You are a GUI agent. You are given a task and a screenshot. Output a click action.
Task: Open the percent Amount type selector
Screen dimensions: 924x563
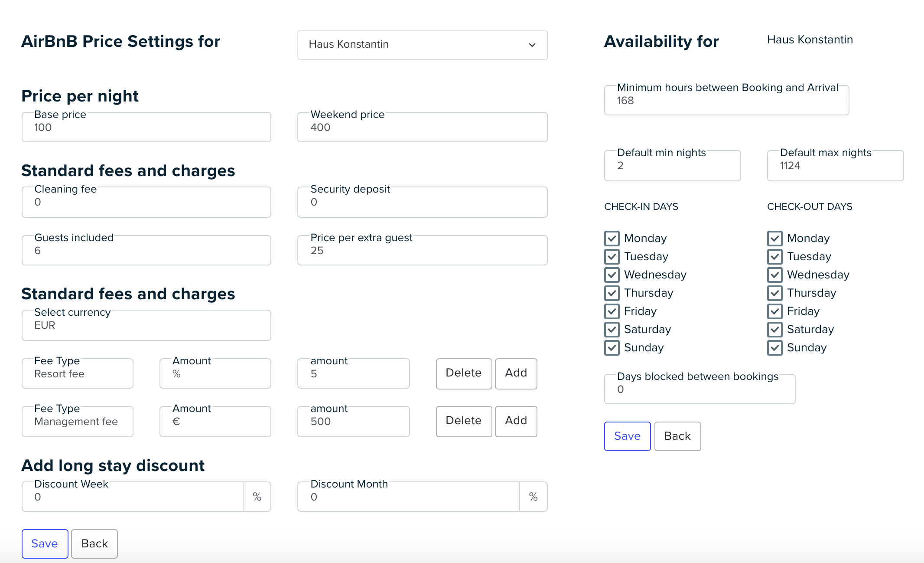coord(215,373)
